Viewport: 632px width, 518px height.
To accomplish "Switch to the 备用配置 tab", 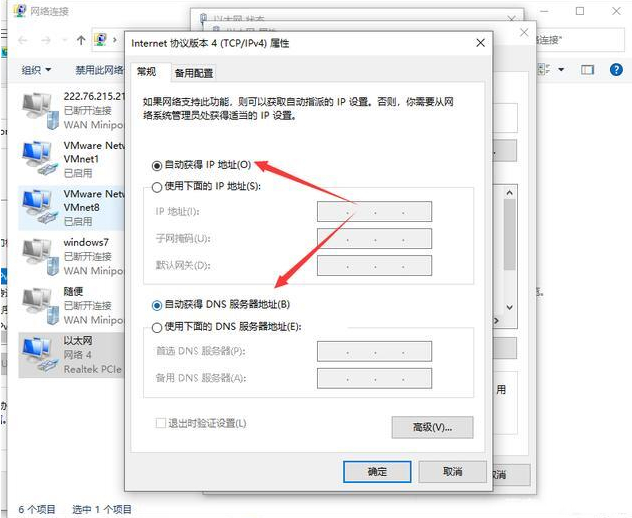I will (193, 73).
